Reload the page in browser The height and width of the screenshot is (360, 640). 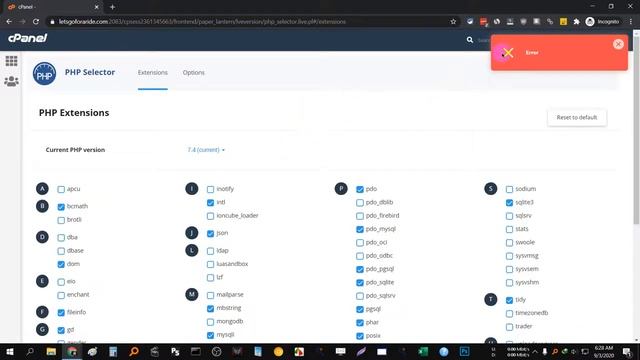pyautogui.click(x=36, y=22)
